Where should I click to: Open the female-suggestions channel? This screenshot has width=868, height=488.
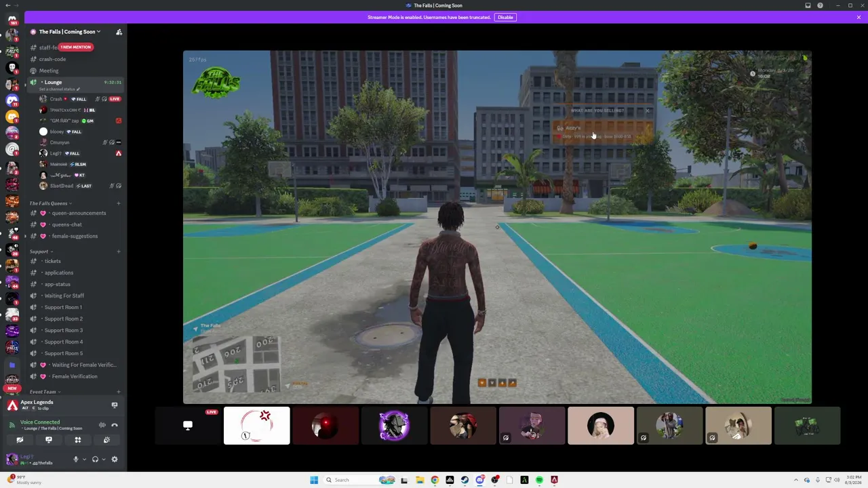coord(75,236)
